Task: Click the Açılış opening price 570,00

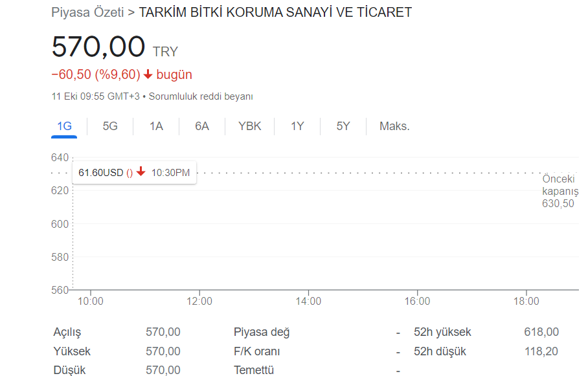Action: 163,332
